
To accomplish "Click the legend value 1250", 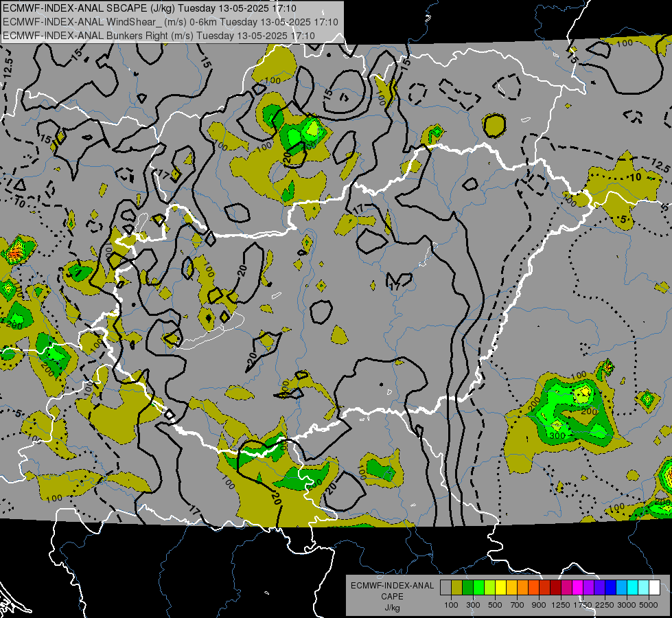I will point(561,605).
